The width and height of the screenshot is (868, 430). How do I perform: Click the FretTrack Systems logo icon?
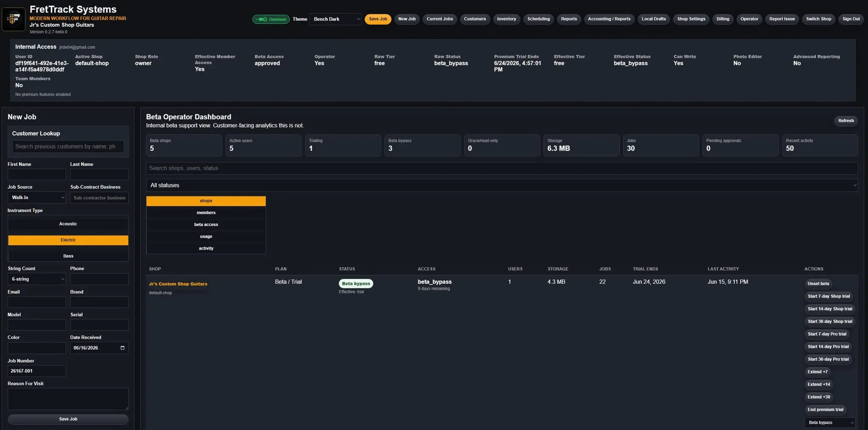click(14, 19)
